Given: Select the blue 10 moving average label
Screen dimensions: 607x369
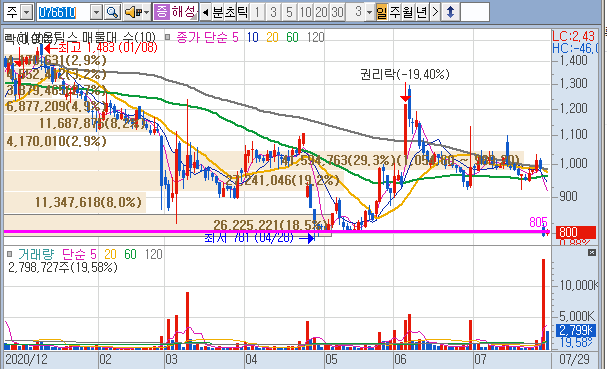Looking at the screenshot, I should 252,37.
